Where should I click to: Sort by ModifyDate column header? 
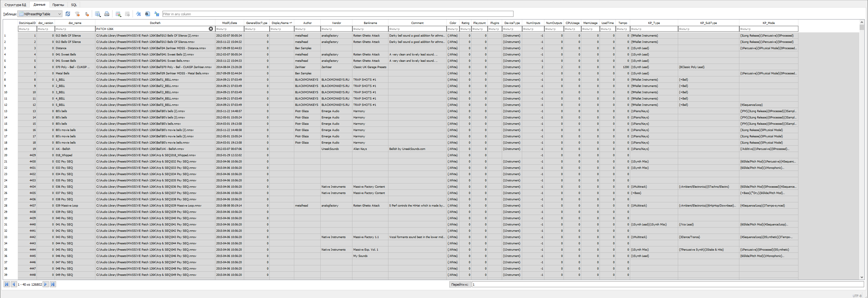click(229, 23)
